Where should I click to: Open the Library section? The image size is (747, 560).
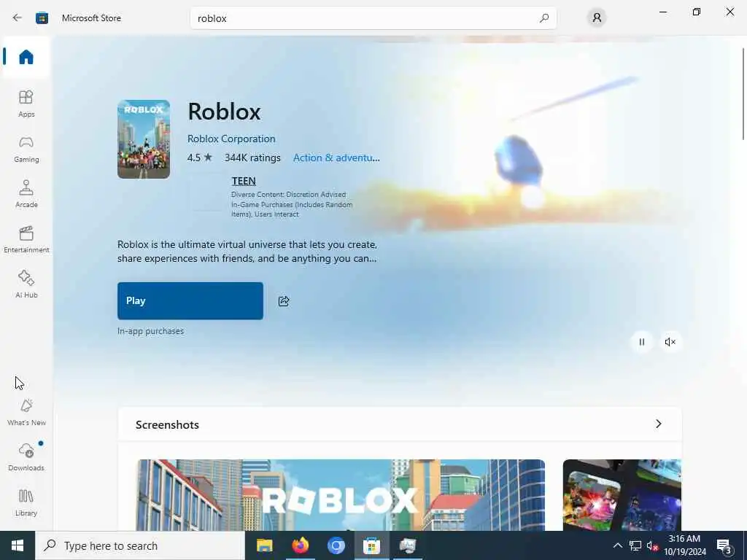26,502
